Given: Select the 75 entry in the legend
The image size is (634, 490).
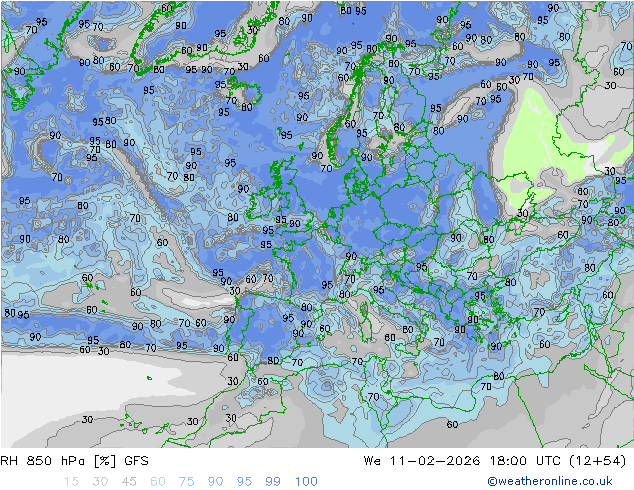Looking at the screenshot, I should [186, 482].
